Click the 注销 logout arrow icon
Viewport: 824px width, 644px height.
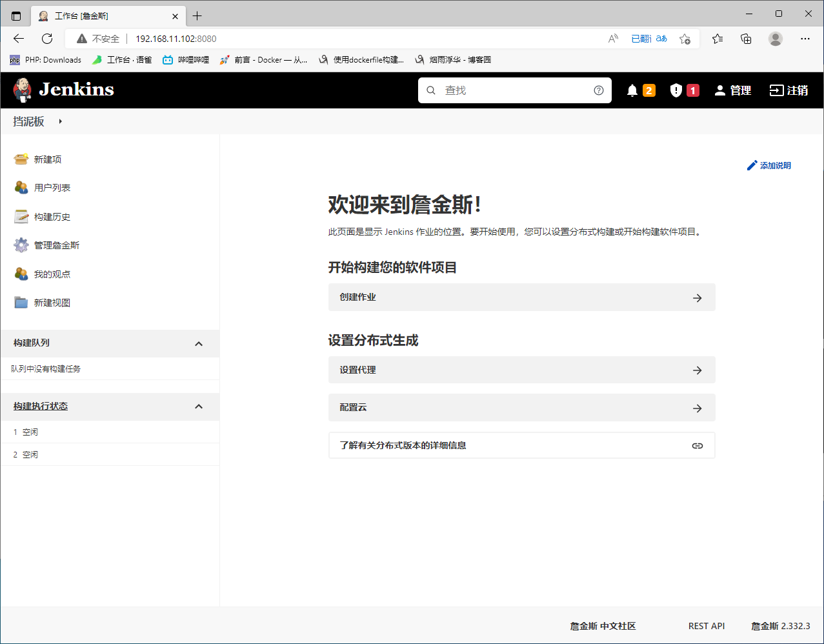[x=776, y=90]
